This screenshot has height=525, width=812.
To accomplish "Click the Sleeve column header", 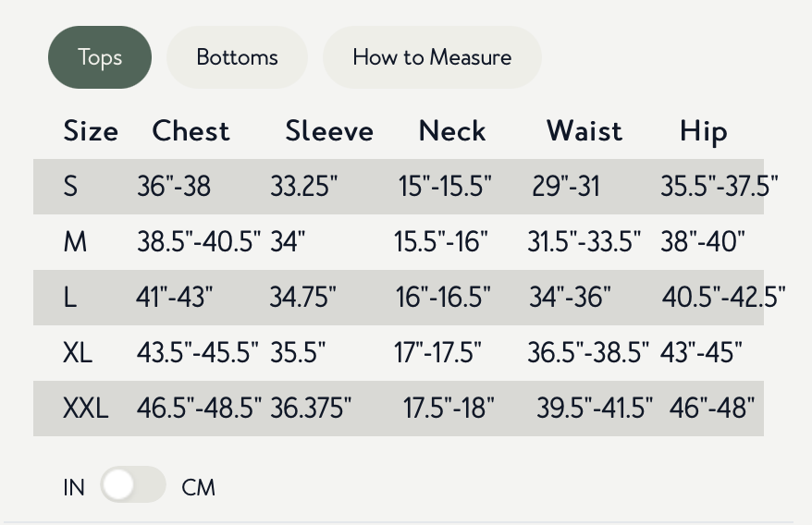I will 329,131.
